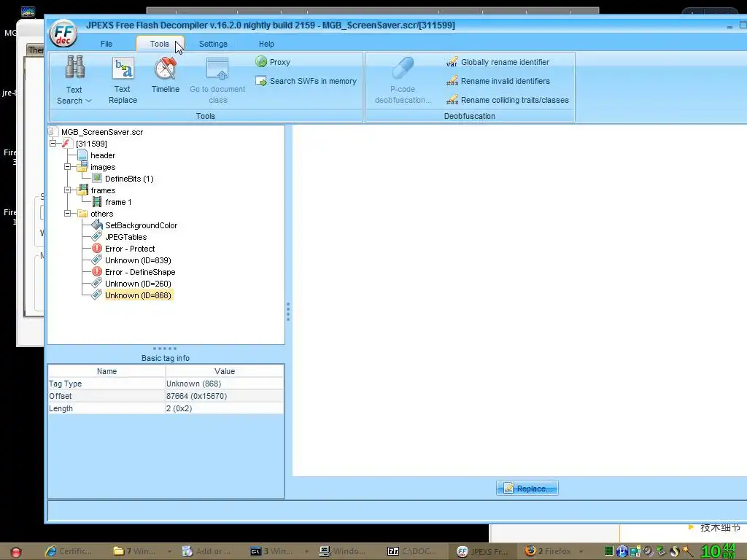The width and height of the screenshot is (747, 560).
Task: Open the File menu tab
Action: [x=107, y=44]
